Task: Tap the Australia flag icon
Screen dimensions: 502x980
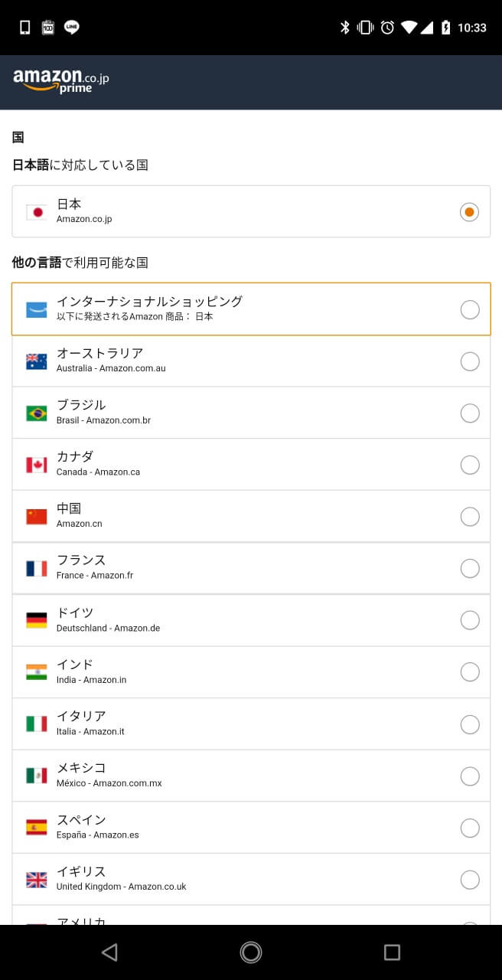Action: [36, 361]
